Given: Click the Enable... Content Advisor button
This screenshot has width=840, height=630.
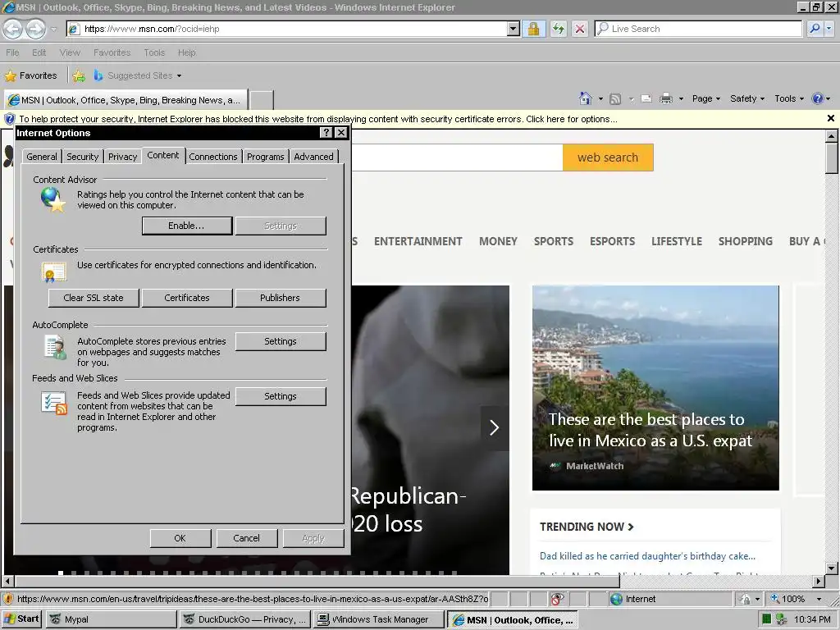Looking at the screenshot, I should coord(187,226).
